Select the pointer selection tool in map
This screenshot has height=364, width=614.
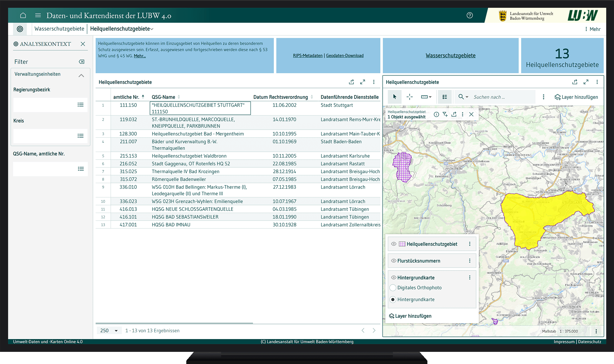point(395,97)
